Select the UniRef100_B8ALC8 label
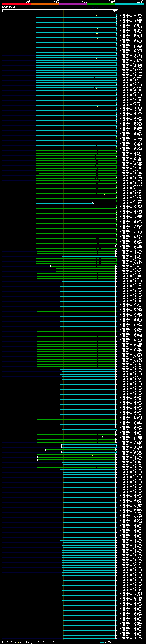Viewport: 146px width, 644px height. coord(131,143)
